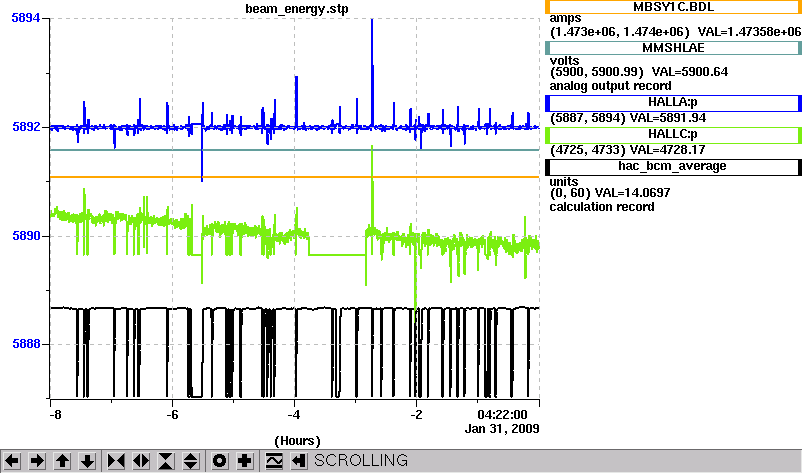The image size is (802, 473).
Task: Click the 5894 y-axis label
Action: tap(26, 18)
